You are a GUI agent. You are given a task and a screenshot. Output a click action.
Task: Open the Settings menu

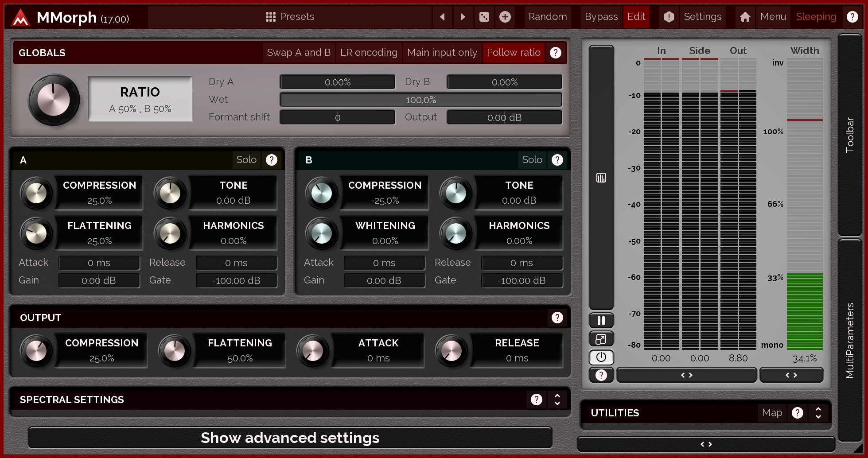point(702,17)
